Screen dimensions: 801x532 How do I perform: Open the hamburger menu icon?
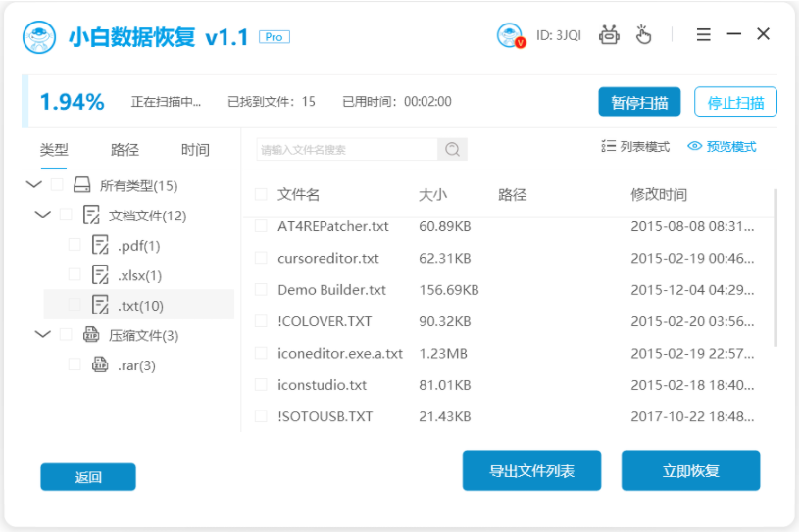tap(703, 34)
